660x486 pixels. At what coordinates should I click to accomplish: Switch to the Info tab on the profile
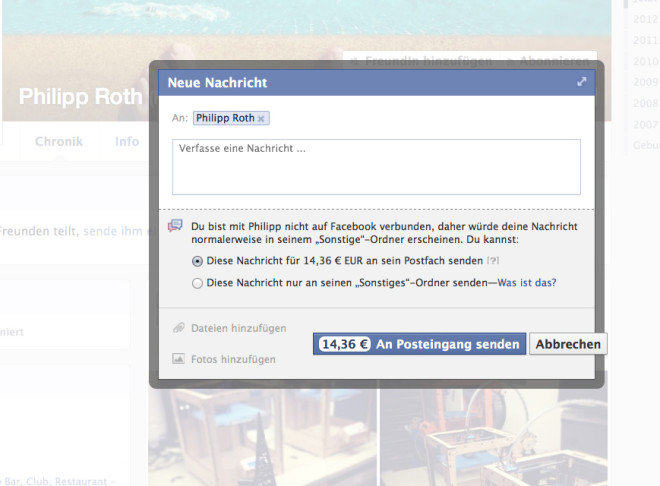click(x=127, y=141)
